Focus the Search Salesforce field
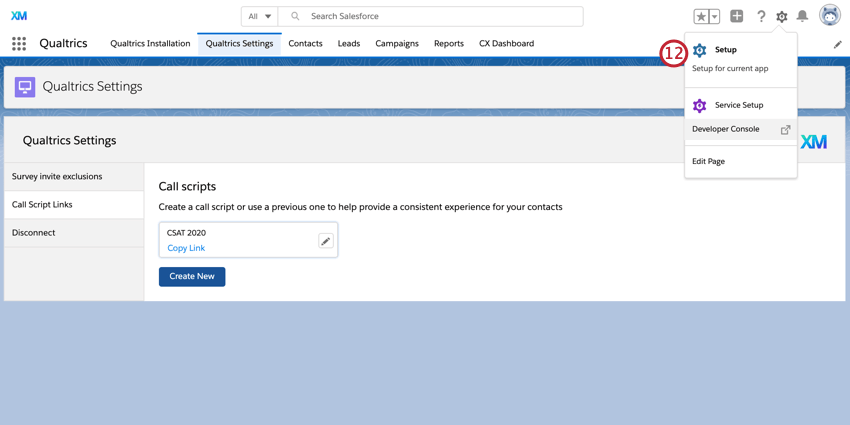 (430, 16)
